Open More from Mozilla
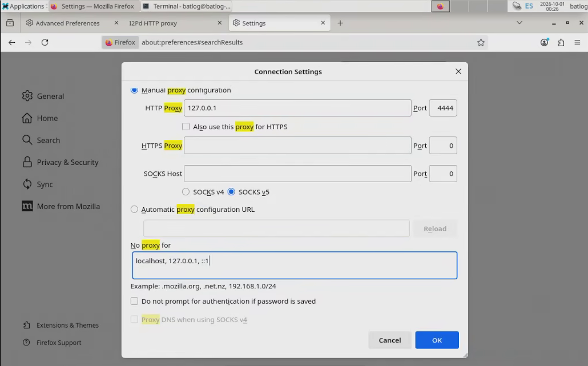This screenshot has width=588, height=366. click(61, 206)
